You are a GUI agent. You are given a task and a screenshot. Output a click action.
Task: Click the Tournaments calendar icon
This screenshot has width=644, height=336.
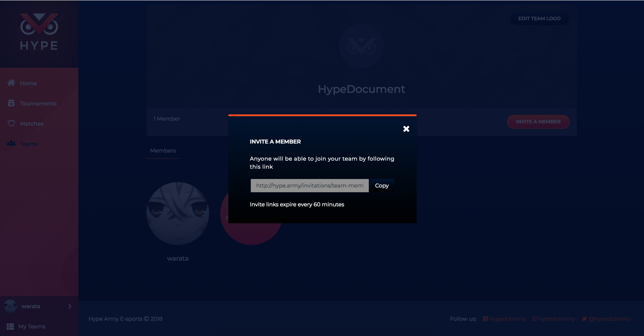[x=11, y=103]
